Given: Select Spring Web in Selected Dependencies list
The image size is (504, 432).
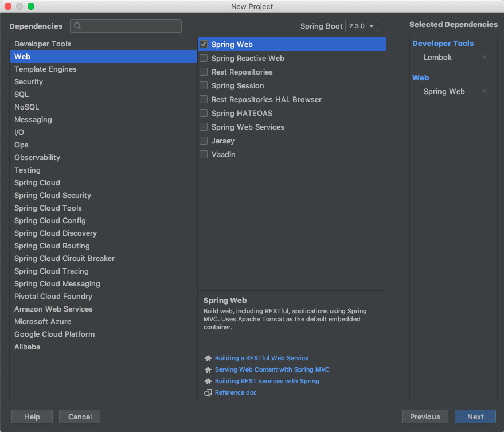Looking at the screenshot, I should coord(444,91).
